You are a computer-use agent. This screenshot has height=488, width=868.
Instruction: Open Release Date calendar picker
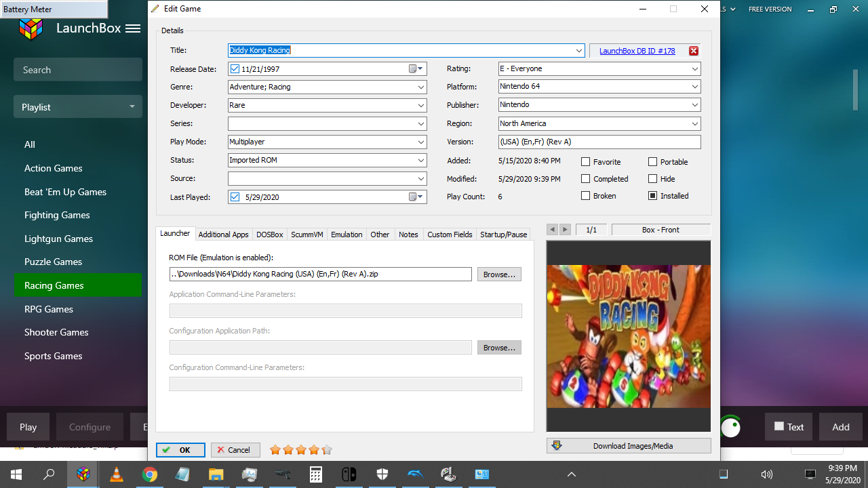coord(416,69)
